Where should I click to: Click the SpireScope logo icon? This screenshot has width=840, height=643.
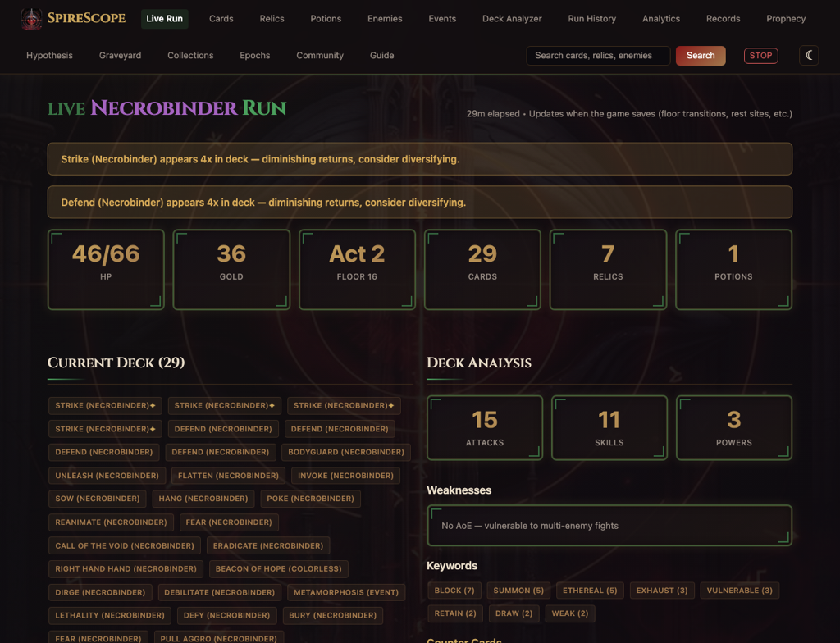coord(32,19)
